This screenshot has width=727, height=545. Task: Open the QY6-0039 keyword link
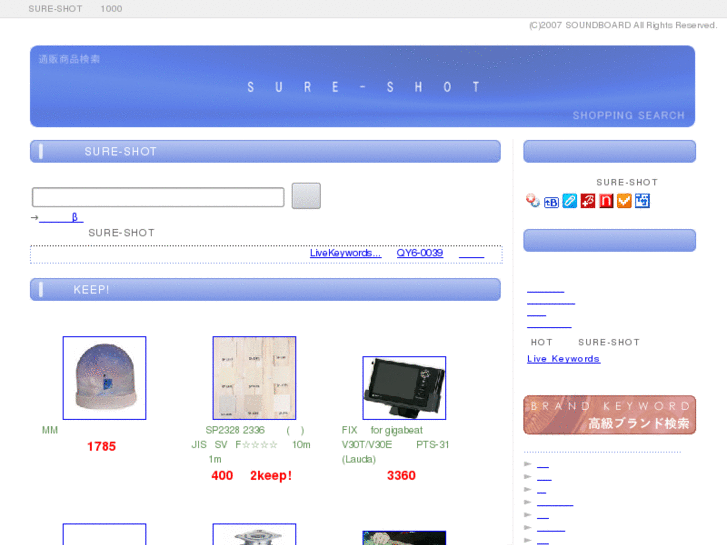pos(420,253)
